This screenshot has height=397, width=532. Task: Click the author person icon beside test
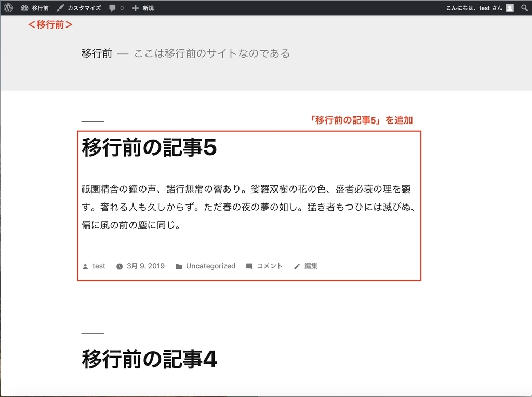85,266
